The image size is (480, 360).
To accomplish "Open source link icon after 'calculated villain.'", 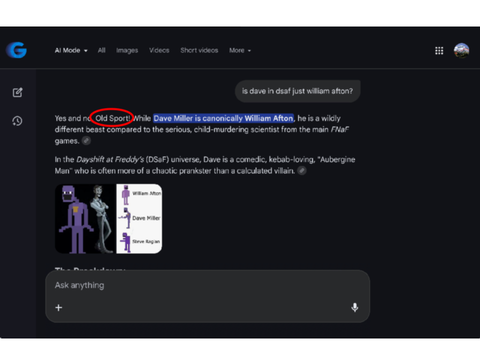I will tap(302, 171).
